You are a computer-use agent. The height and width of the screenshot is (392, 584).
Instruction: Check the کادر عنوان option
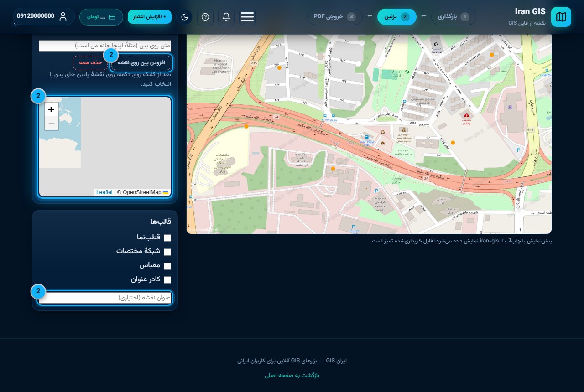coord(167,280)
